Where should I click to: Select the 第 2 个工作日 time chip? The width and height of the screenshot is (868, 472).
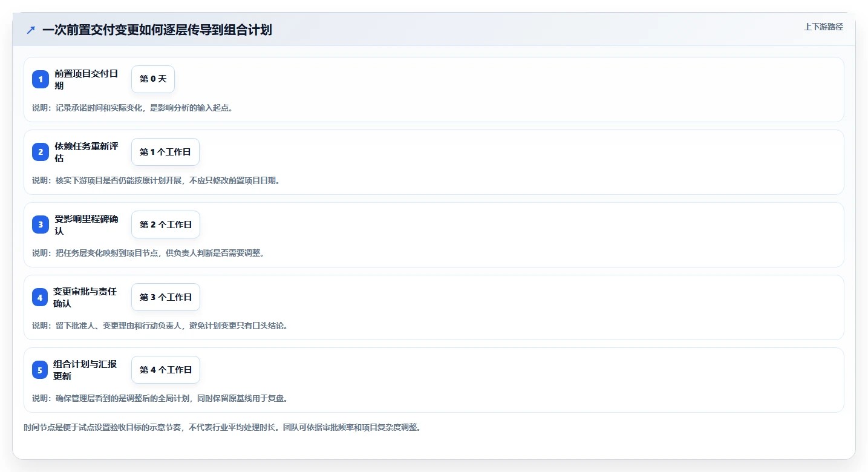[166, 225]
